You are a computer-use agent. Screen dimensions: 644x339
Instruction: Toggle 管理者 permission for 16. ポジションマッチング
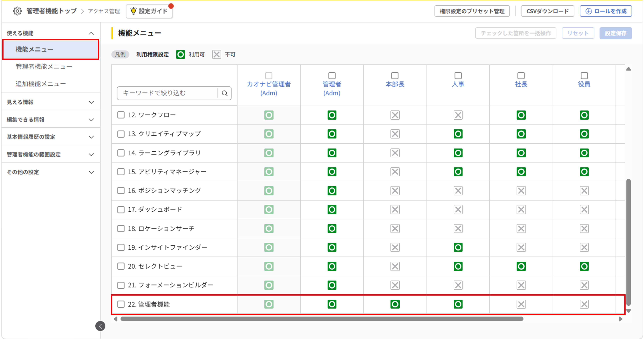pos(332,191)
